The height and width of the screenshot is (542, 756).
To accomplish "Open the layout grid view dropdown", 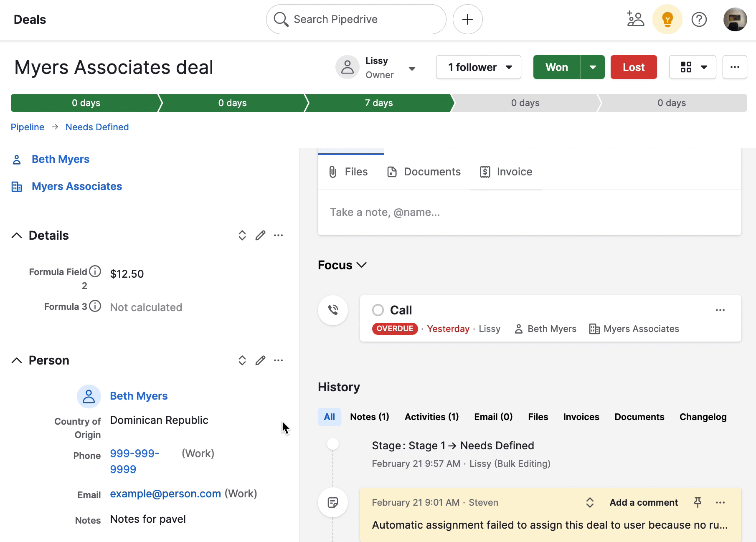I will coord(693,67).
